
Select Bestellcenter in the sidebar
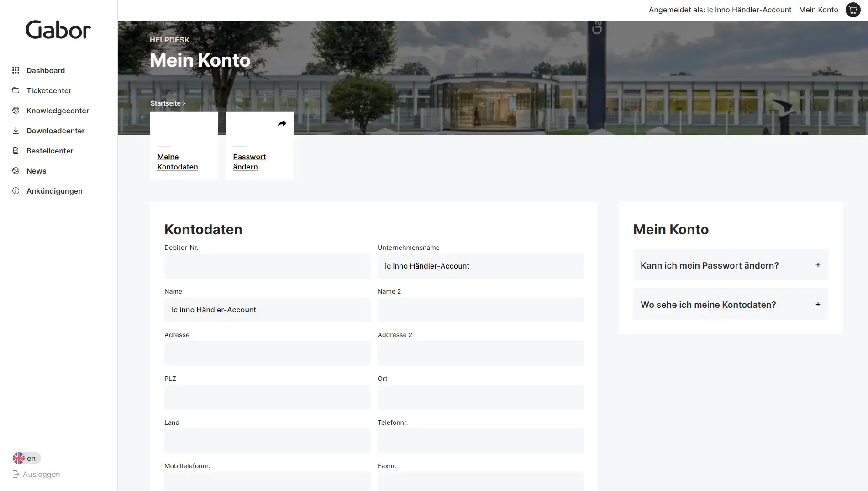(x=50, y=151)
